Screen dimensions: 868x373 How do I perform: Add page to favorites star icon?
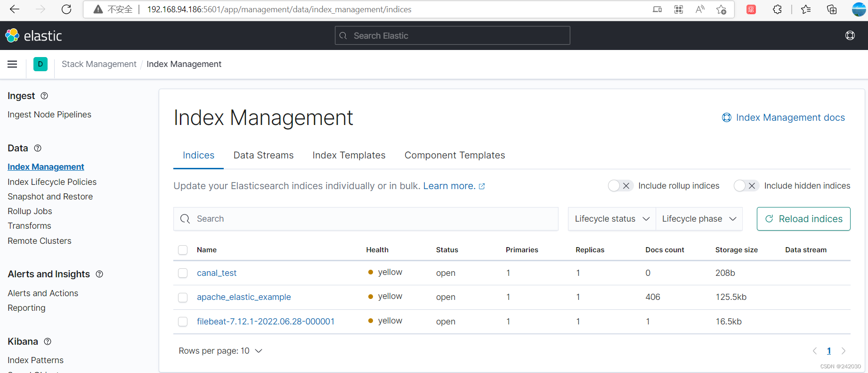tap(721, 9)
